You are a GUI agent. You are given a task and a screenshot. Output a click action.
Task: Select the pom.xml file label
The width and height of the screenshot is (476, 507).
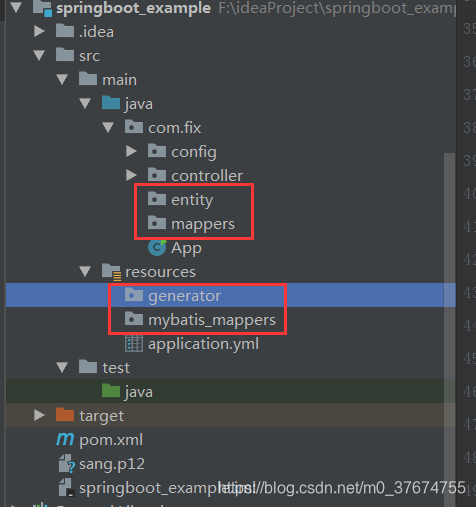click(111, 440)
